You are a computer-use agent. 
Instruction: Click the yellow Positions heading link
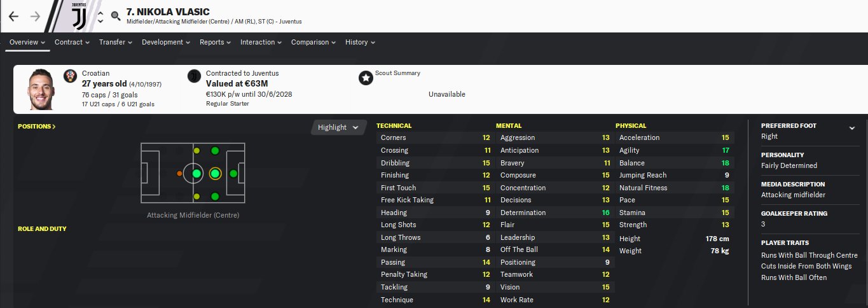coord(37,127)
